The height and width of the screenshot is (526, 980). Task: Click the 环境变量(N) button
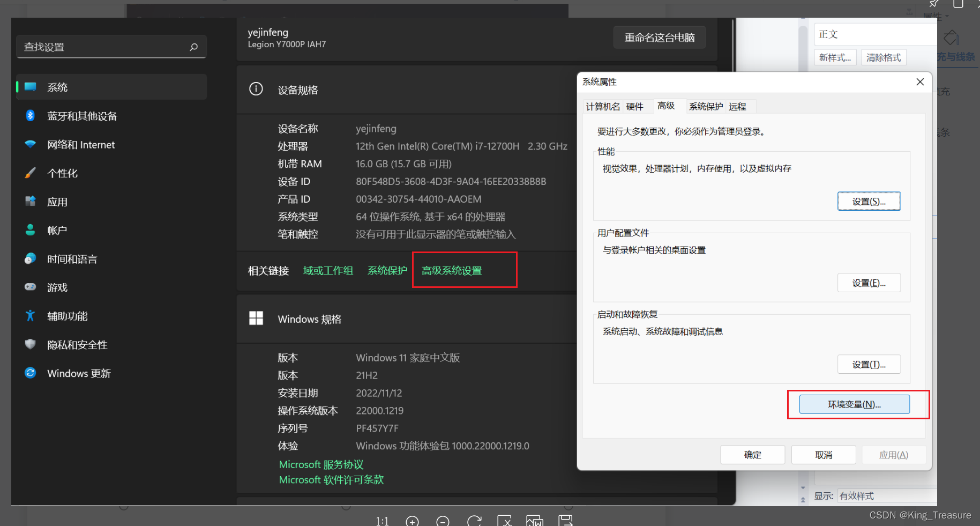pos(855,404)
